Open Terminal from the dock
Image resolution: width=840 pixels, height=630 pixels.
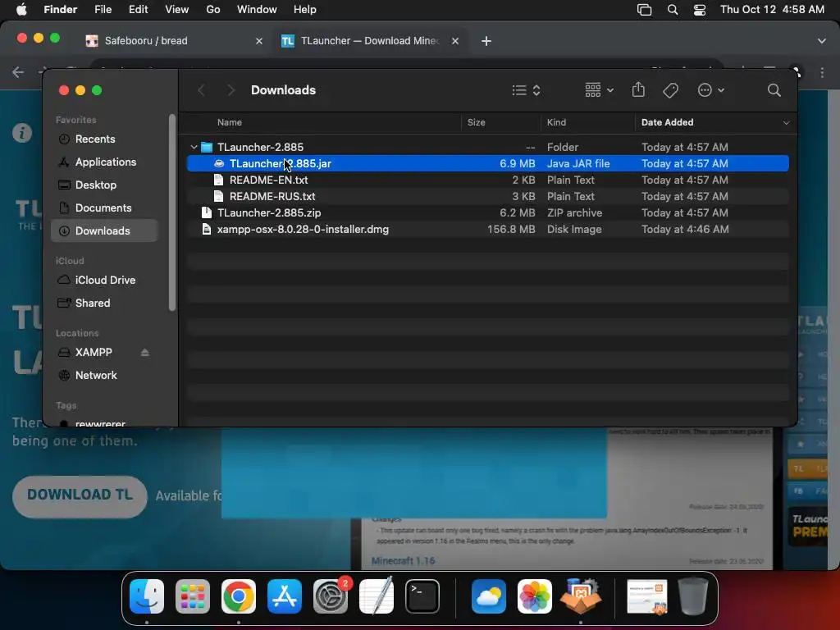[x=422, y=596]
